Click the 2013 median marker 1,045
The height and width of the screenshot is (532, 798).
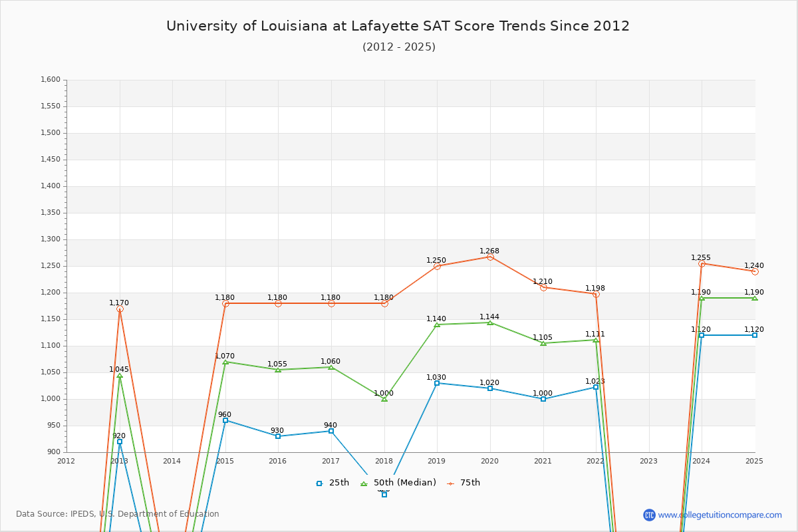tap(120, 375)
